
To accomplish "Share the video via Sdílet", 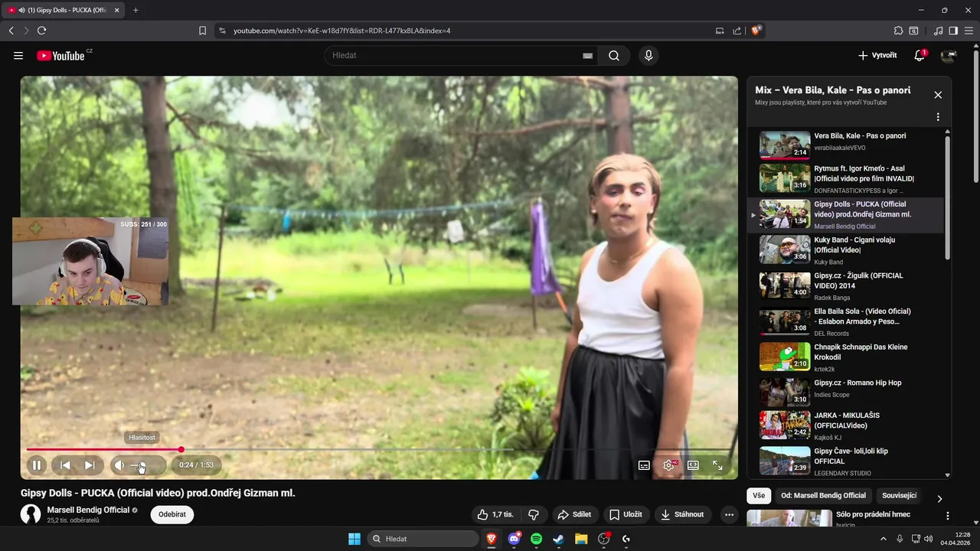I will click(x=574, y=514).
